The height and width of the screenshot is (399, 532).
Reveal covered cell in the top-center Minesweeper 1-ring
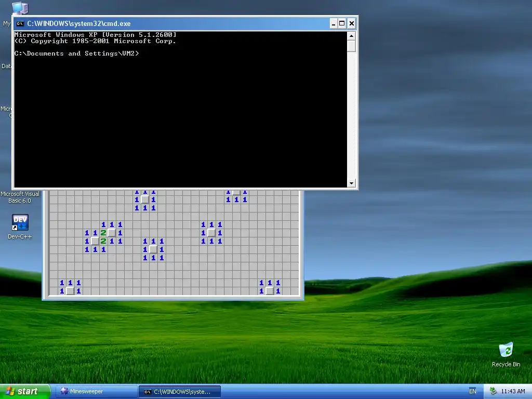click(145, 199)
